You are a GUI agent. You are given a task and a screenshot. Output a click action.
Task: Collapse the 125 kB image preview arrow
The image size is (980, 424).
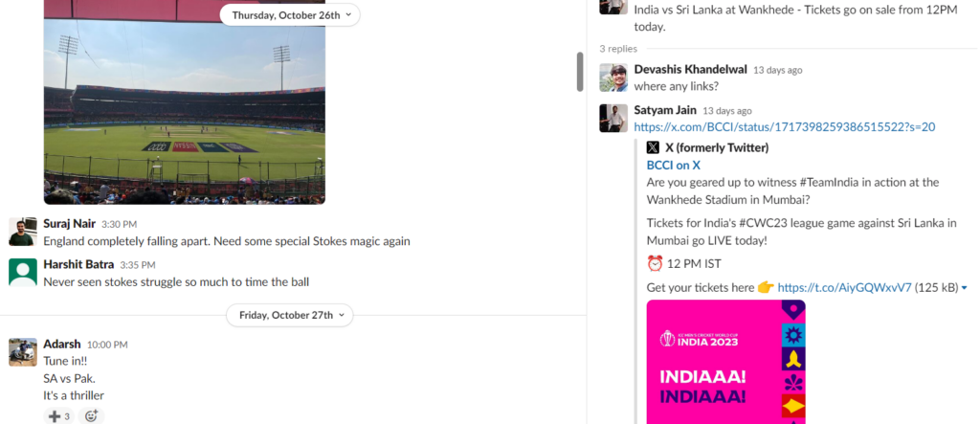[x=965, y=288]
